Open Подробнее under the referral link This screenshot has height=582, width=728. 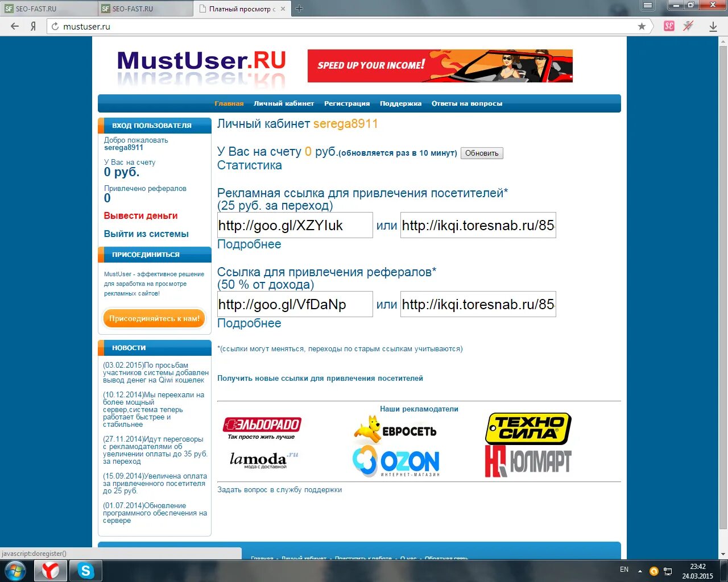(x=249, y=323)
